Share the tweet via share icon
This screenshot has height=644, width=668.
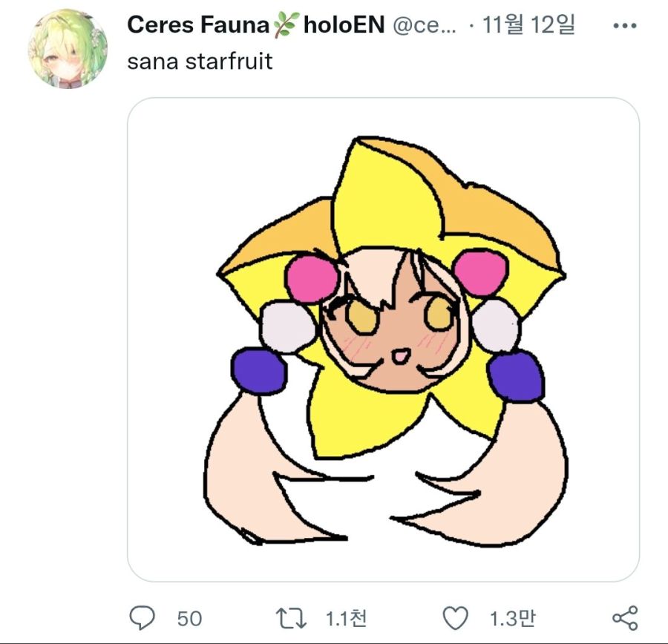(624, 617)
